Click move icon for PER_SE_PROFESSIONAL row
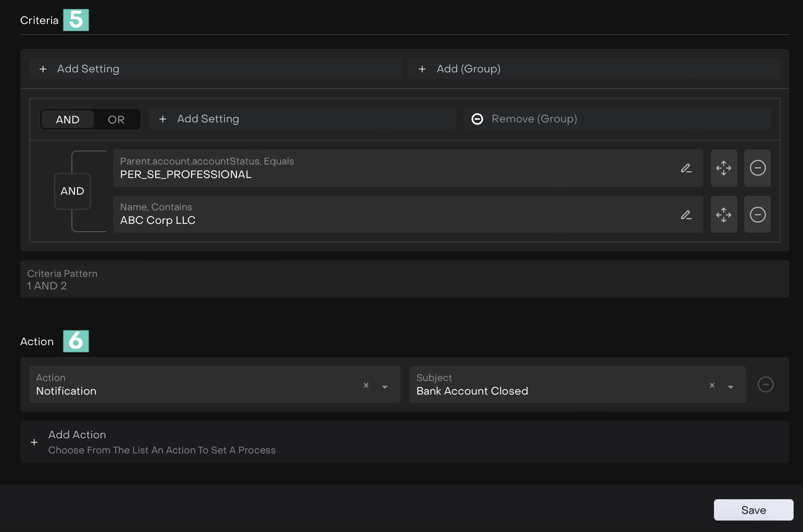The height and width of the screenshot is (532, 803). (723, 168)
